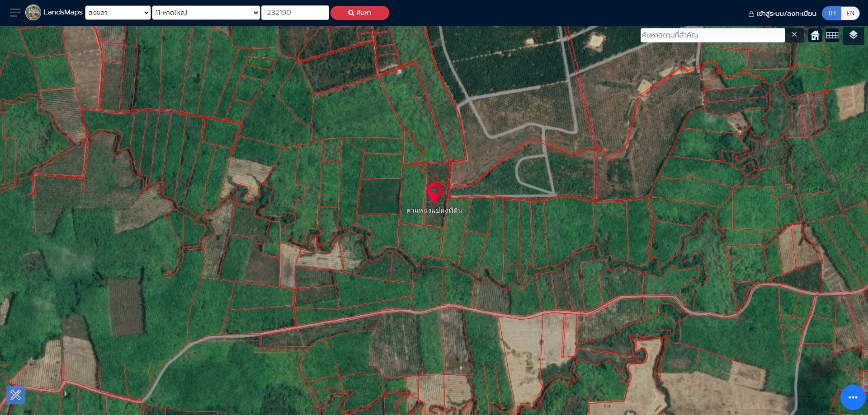This screenshot has width=868, height=415.
Task: Click the LandsMaps logo emblem
Action: point(33,13)
